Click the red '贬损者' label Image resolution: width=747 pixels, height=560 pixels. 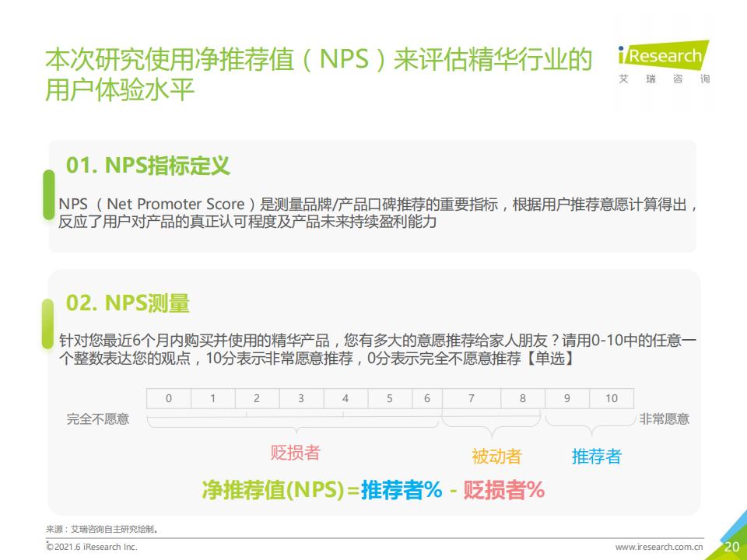(296, 453)
